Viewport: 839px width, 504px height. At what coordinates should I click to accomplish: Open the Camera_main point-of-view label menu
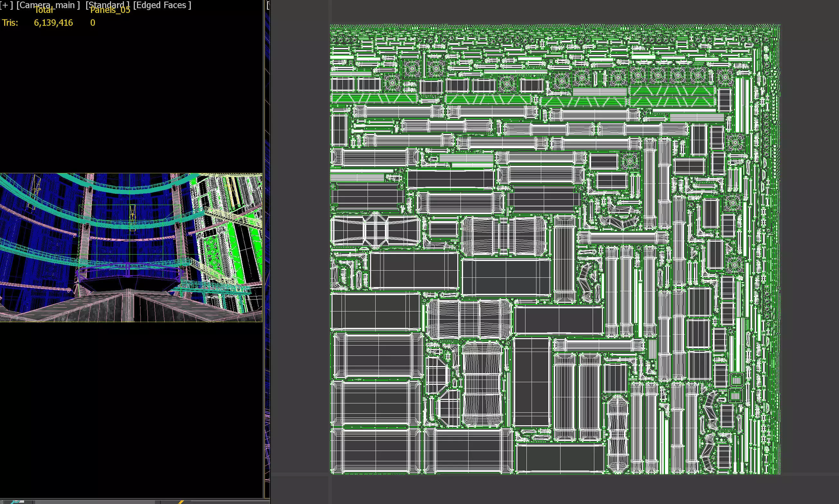pos(48,5)
